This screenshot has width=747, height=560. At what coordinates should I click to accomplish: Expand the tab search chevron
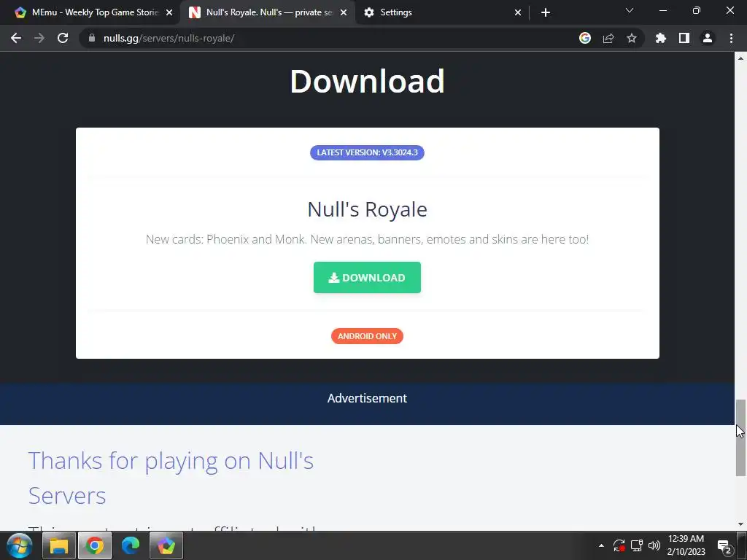(630, 10)
